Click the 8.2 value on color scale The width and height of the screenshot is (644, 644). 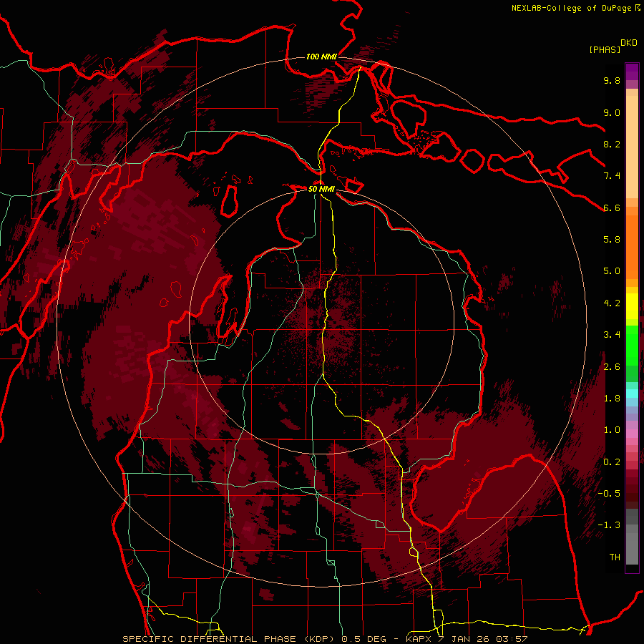(612, 144)
